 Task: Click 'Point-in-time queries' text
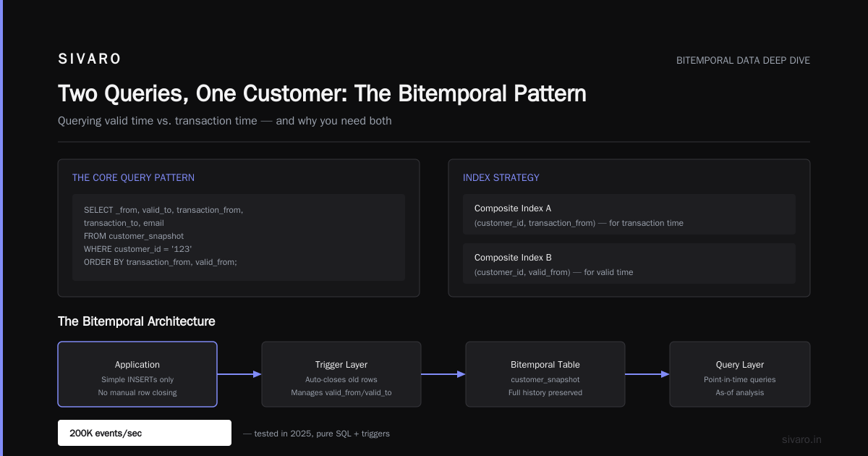[x=740, y=379]
